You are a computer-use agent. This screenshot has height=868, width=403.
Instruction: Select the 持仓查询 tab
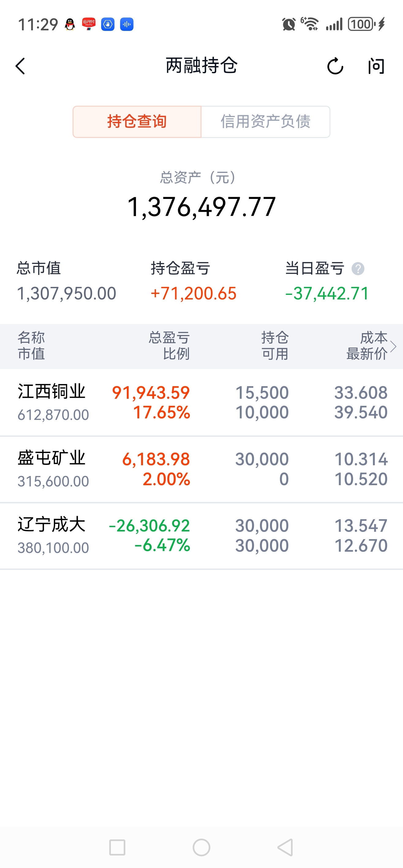click(137, 122)
